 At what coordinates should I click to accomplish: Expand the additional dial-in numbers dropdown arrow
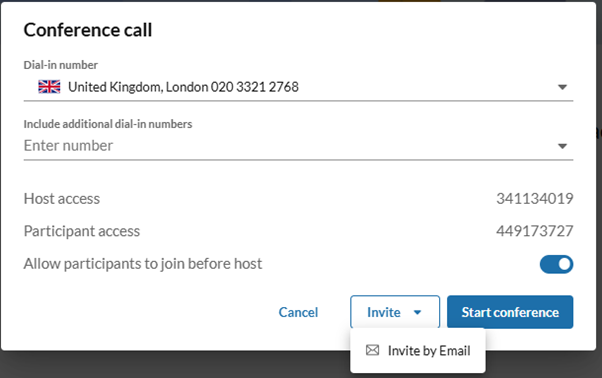pos(562,146)
